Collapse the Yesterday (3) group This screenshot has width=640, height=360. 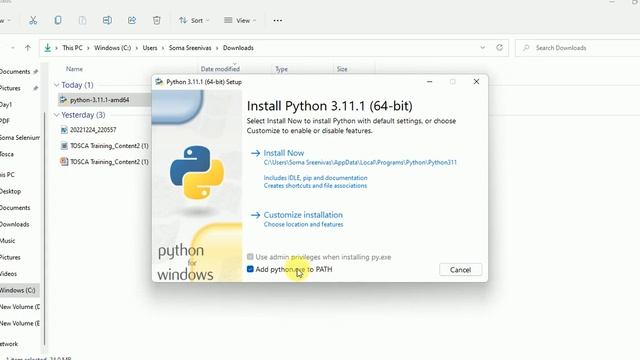click(57, 115)
